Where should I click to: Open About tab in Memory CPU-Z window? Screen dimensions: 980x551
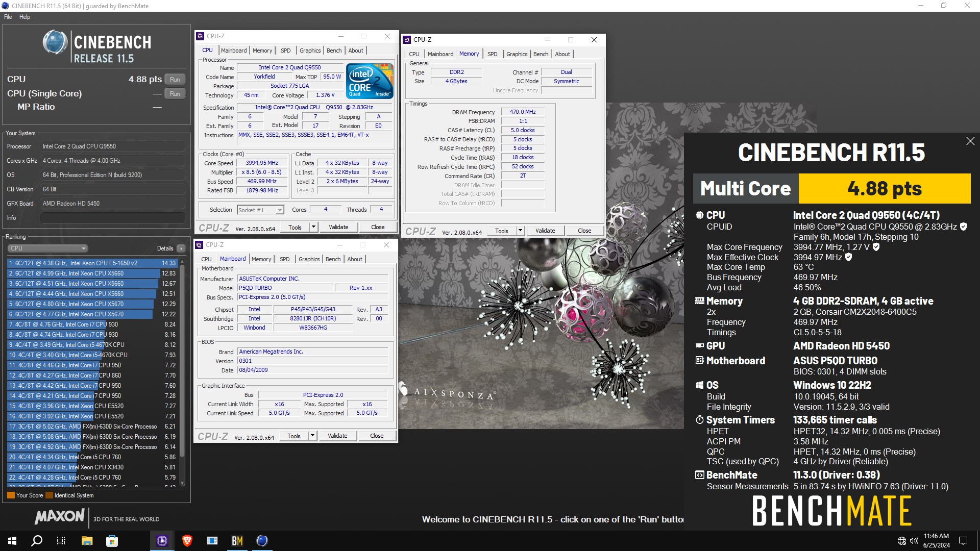[x=562, y=54]
